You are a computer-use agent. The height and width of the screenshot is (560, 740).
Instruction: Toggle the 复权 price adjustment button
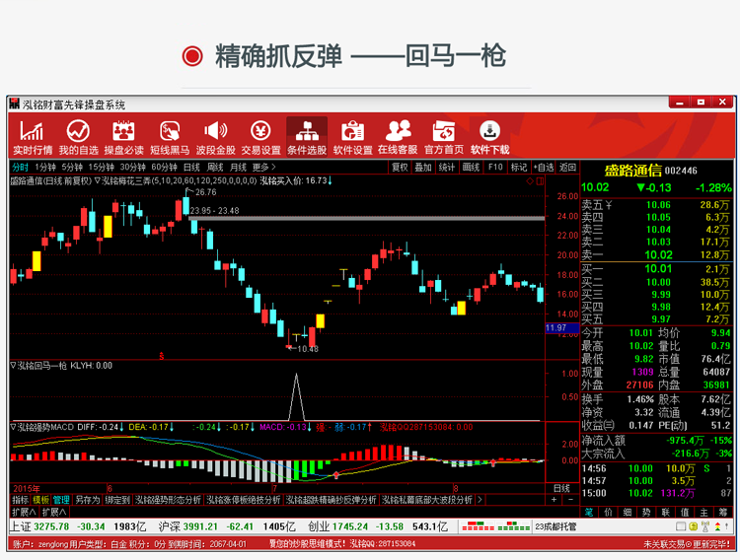pyautogui.click(x=400, y=168)
